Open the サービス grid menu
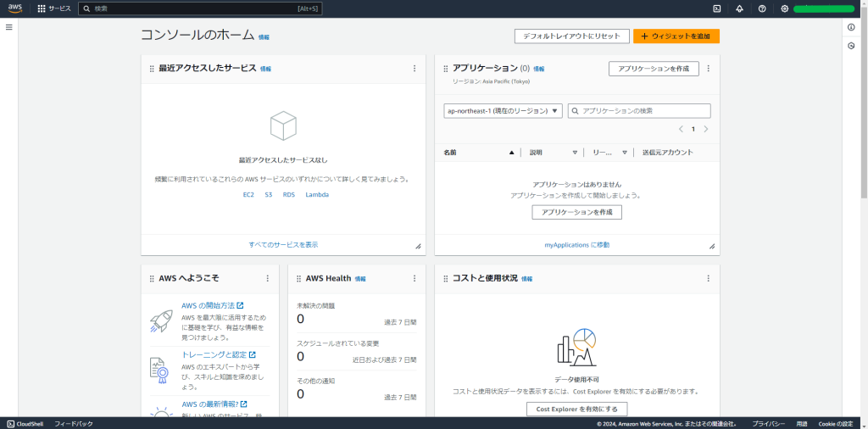The height and width of the screenshot is (429, 868). coord(54,8)
